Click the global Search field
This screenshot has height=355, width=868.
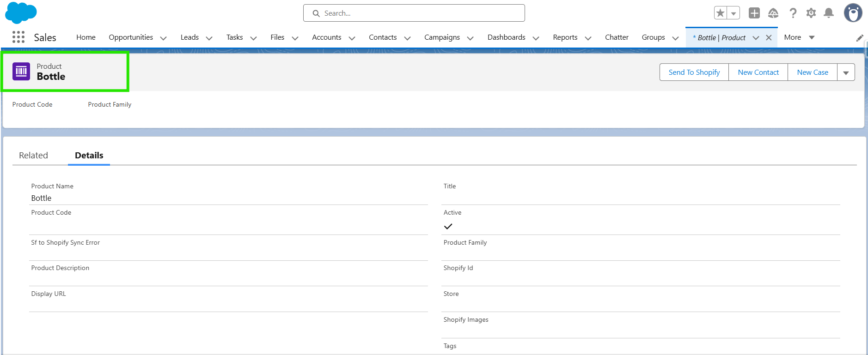[414, 13]
